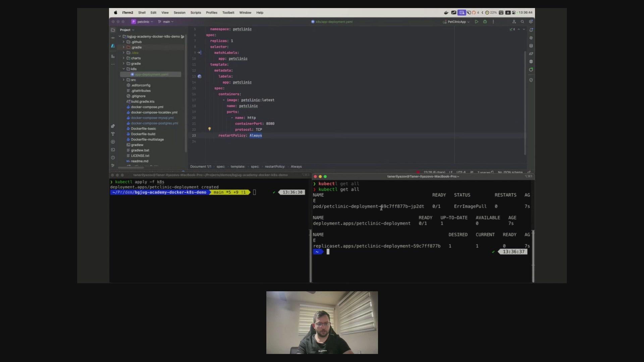Open the main git branch dropdown
Image resolution: width=644 pixels, height=362 pixels.
[x=166, y=22]
